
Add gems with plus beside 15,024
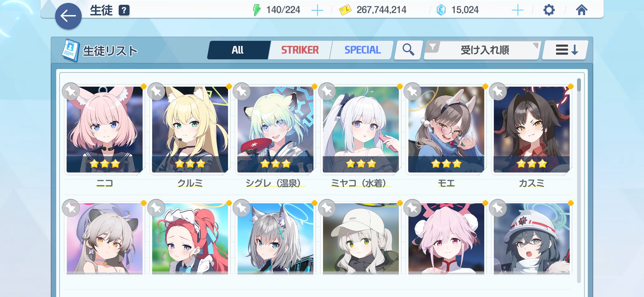point(518,10)
